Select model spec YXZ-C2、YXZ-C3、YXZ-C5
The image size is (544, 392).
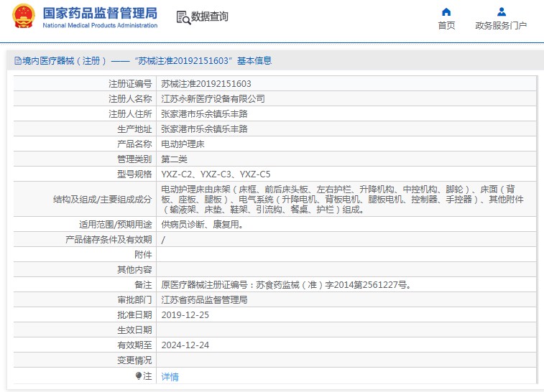[216, 174]
